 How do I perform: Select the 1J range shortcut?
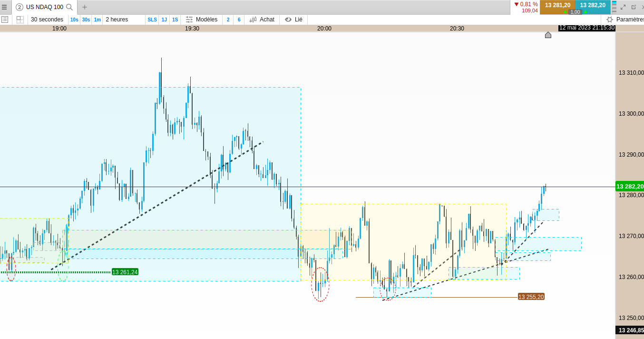[164, 20]
